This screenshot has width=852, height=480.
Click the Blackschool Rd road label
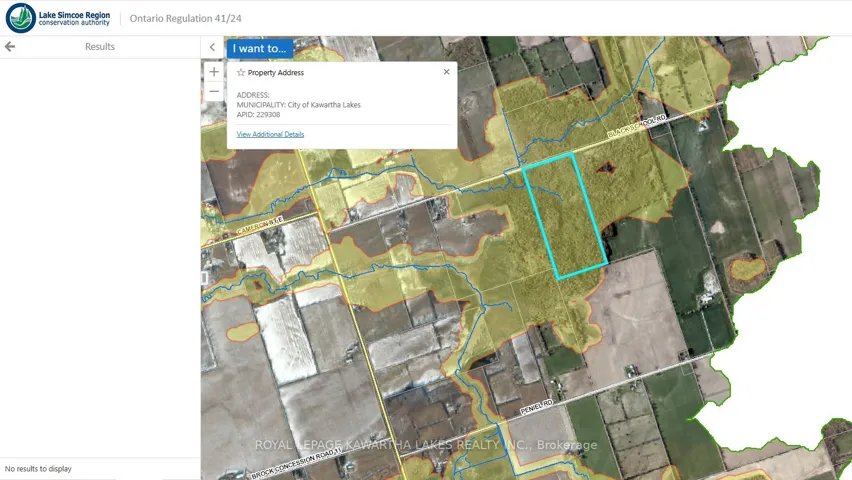636,126
